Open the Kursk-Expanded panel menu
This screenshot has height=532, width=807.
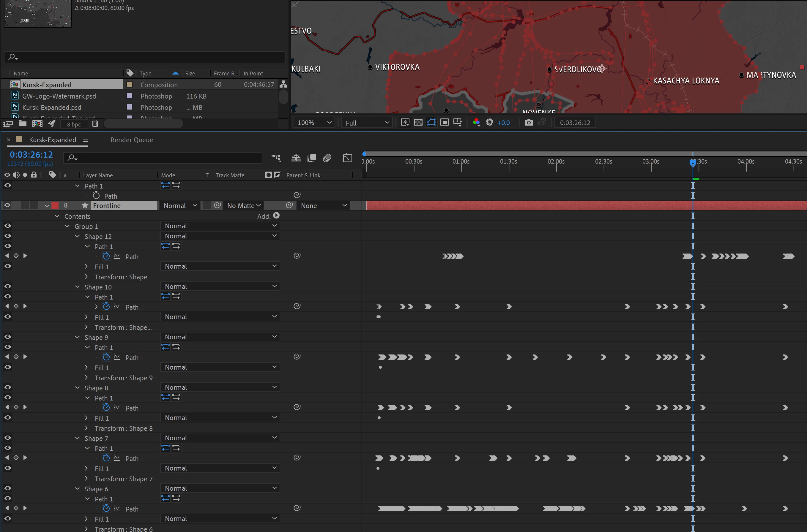tap(86, 140)
